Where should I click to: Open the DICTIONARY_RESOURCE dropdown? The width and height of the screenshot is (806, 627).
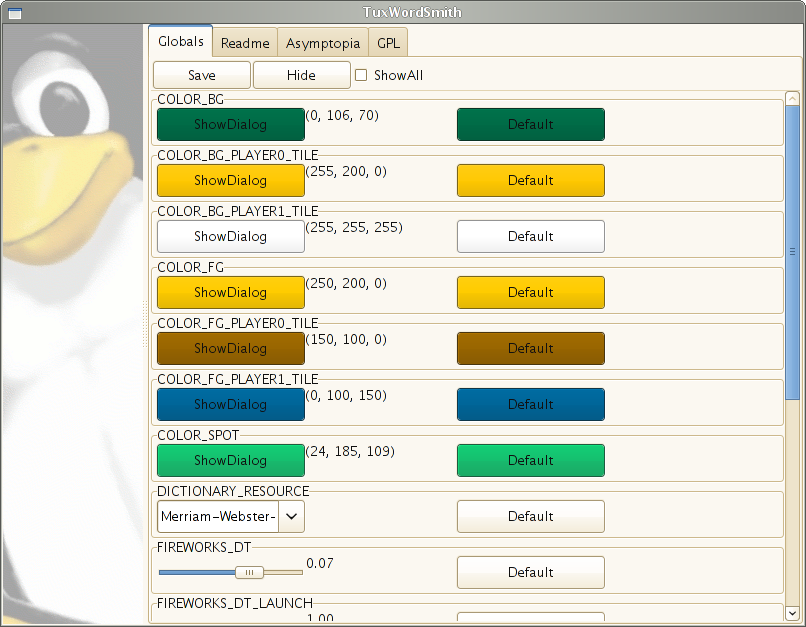(x=290, y=516)
